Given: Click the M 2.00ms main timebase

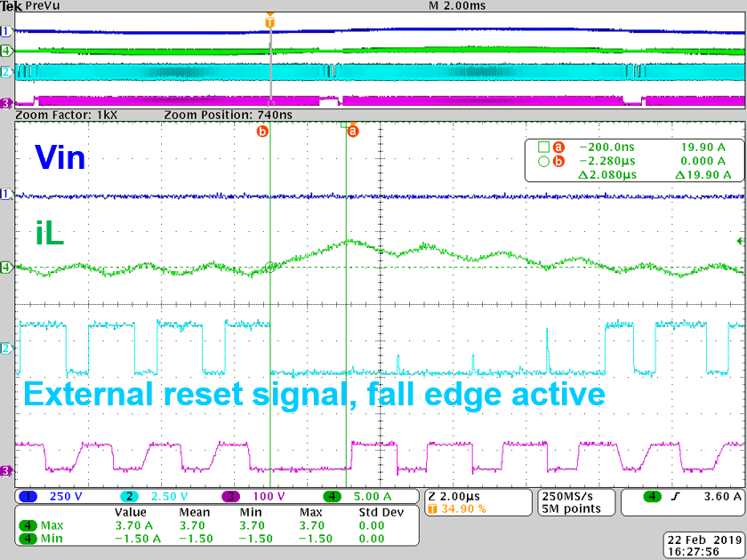Looking at the screenshot, I should [x=457, y=5].
